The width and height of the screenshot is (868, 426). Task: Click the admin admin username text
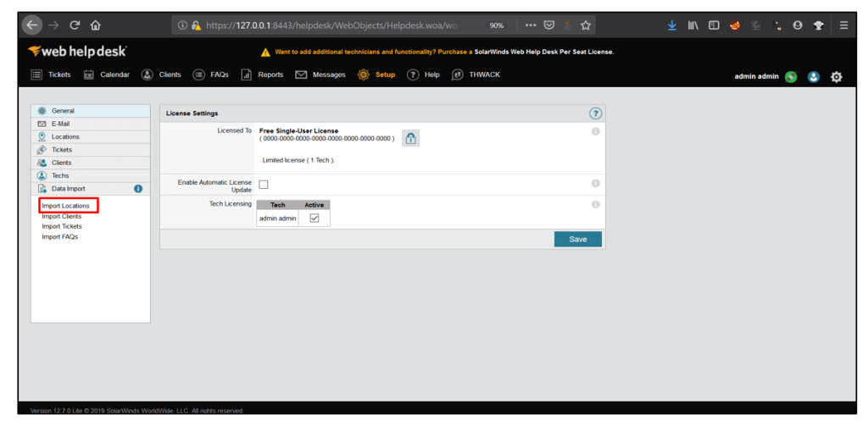756,76
